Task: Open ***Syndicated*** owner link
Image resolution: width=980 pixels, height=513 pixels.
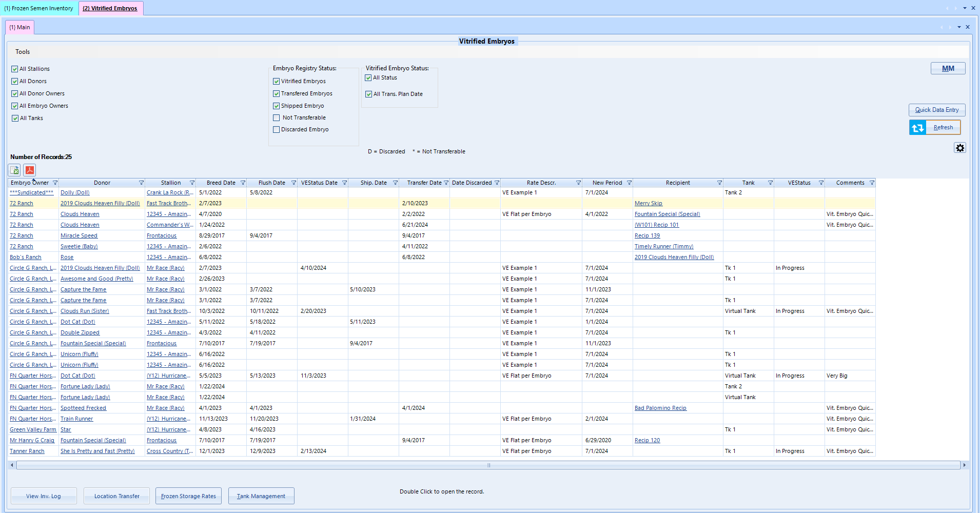Action: (31, 192)
